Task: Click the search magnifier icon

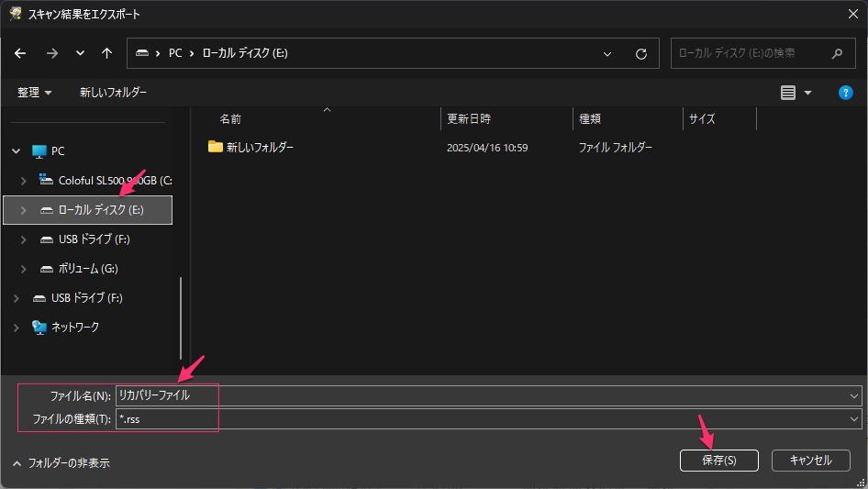Action: coord(837,53)
